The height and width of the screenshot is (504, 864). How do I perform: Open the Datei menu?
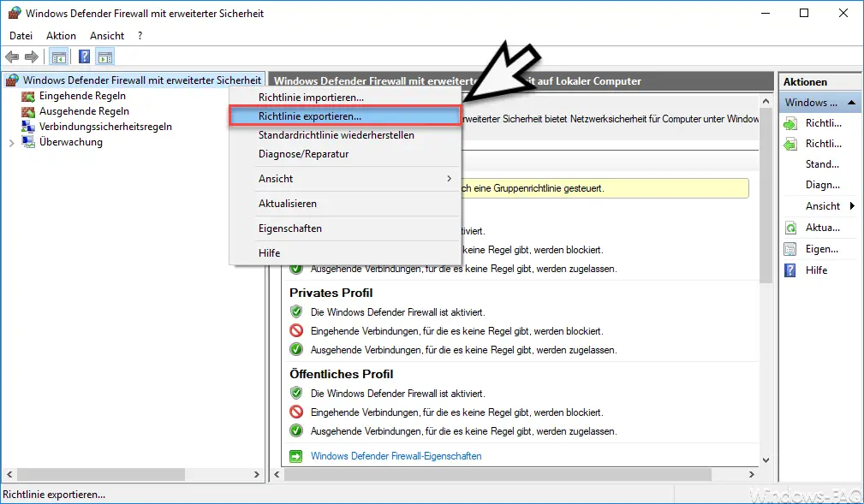coord(21,36)
